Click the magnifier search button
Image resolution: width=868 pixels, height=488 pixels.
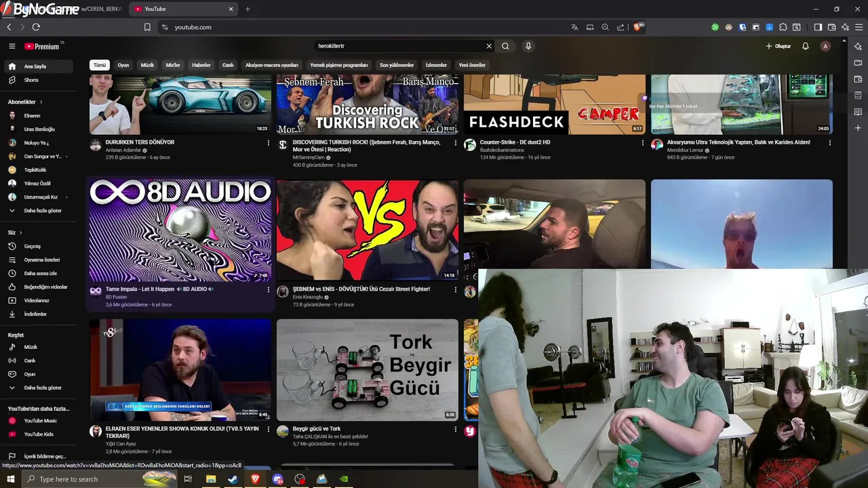505,46
